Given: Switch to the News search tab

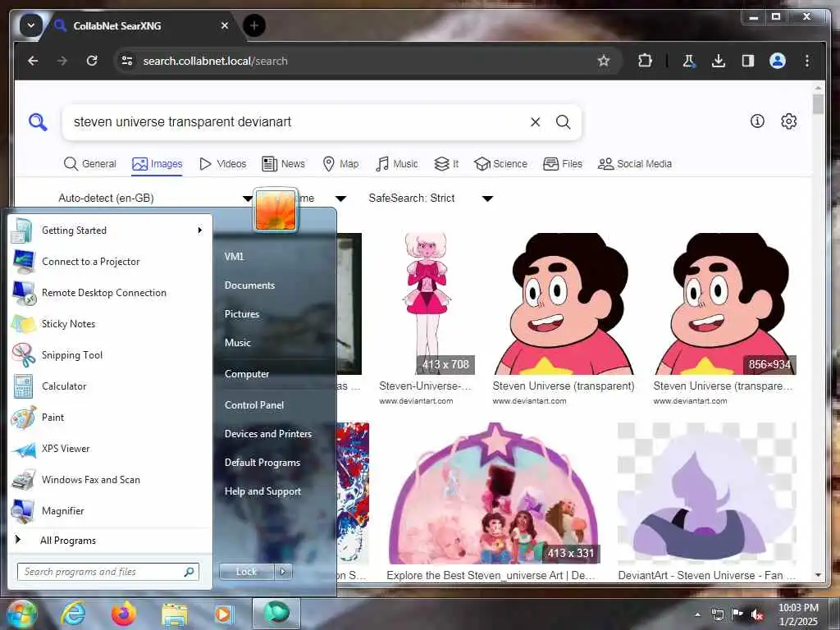Looking at the screenshot, I should pyautogui.click(x=283, y=164).
